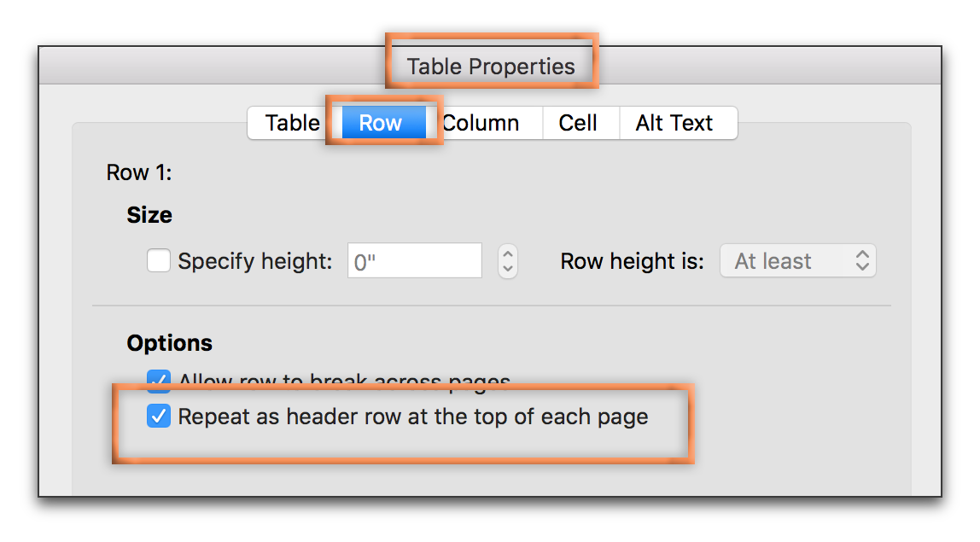Click the Size section heading
Screen dimensions: 980x542
click(x=149, y=215)
